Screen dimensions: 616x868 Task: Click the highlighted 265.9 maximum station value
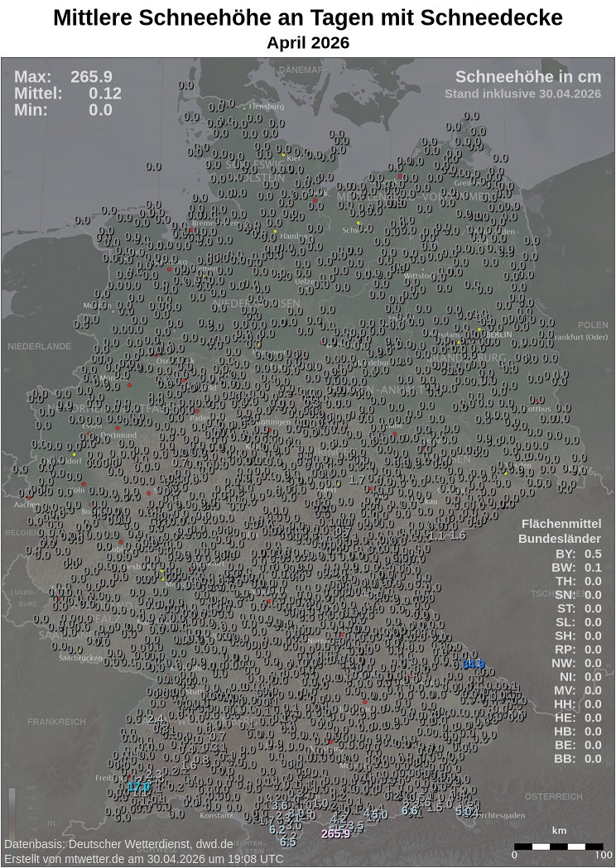(335, 833)
